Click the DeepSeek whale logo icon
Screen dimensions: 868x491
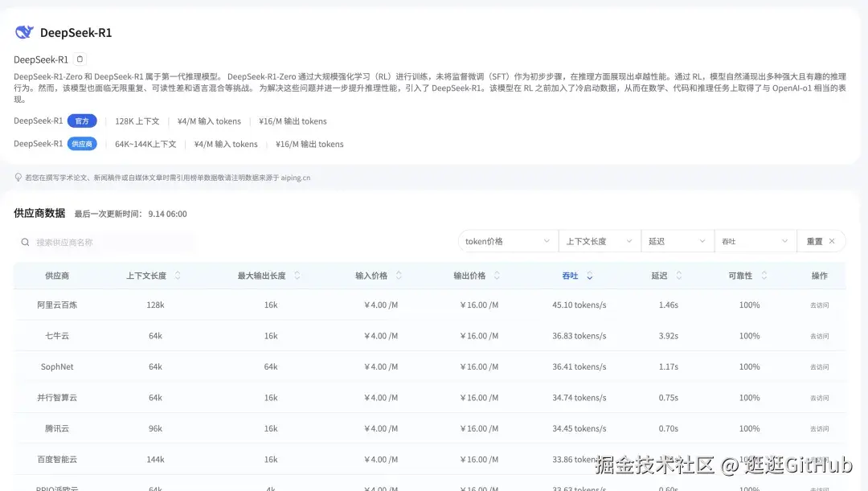point(23,31)
